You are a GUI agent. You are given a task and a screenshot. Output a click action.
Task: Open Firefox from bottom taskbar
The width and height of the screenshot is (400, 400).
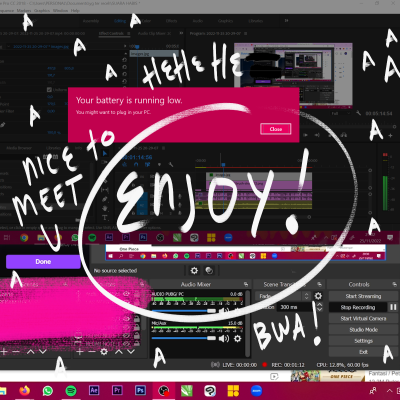(x=24, y=390)
